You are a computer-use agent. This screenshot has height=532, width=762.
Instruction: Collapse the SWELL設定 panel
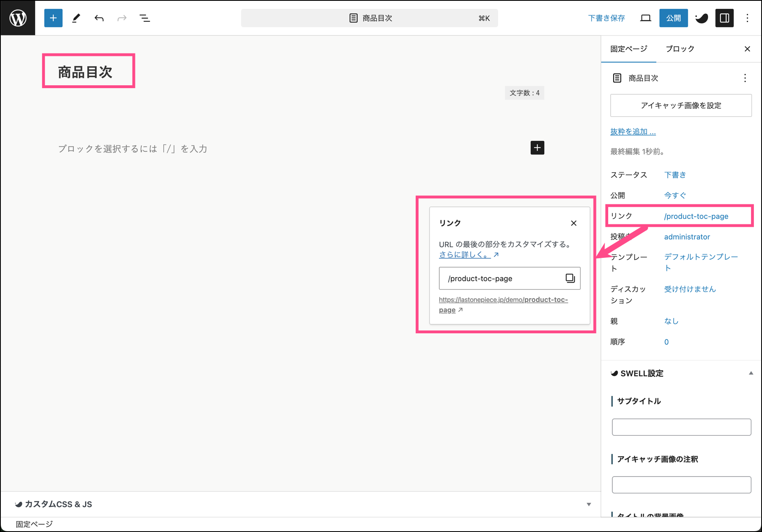751,373
